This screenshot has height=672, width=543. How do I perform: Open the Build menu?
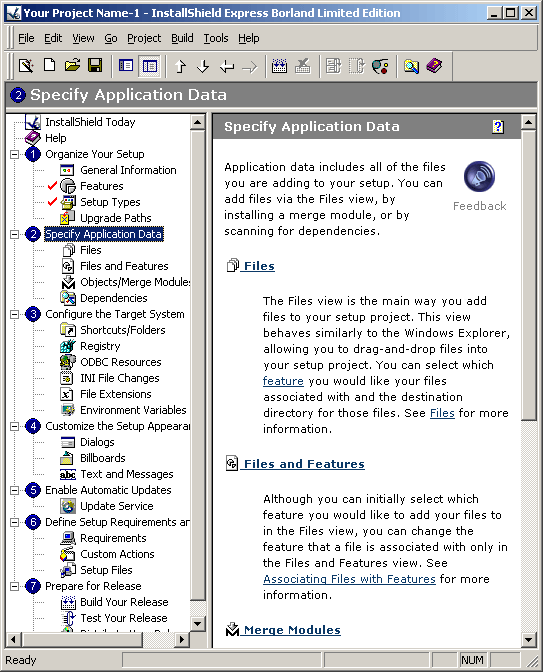(182, 38)
